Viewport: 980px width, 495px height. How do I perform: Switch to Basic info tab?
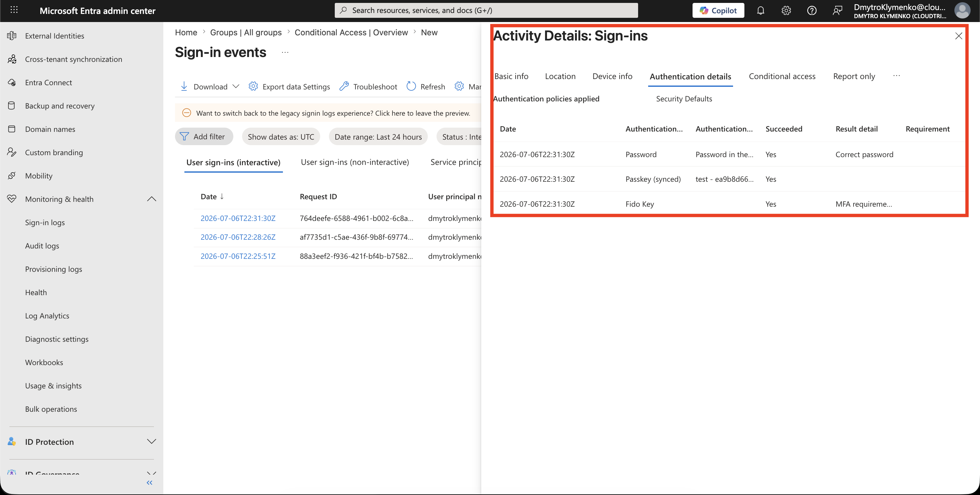coord(511,76)
